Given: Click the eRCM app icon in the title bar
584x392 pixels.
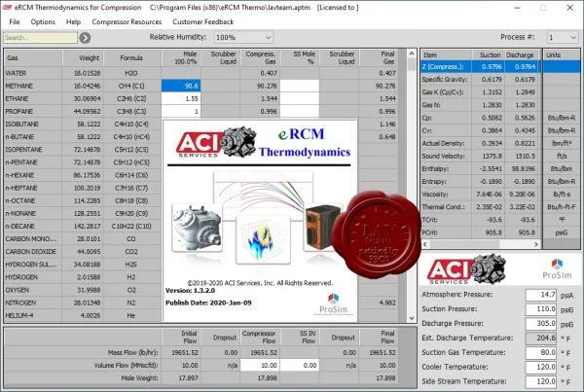Looking at the screenshot, I should pyautogui.click(x=7, y=7).
